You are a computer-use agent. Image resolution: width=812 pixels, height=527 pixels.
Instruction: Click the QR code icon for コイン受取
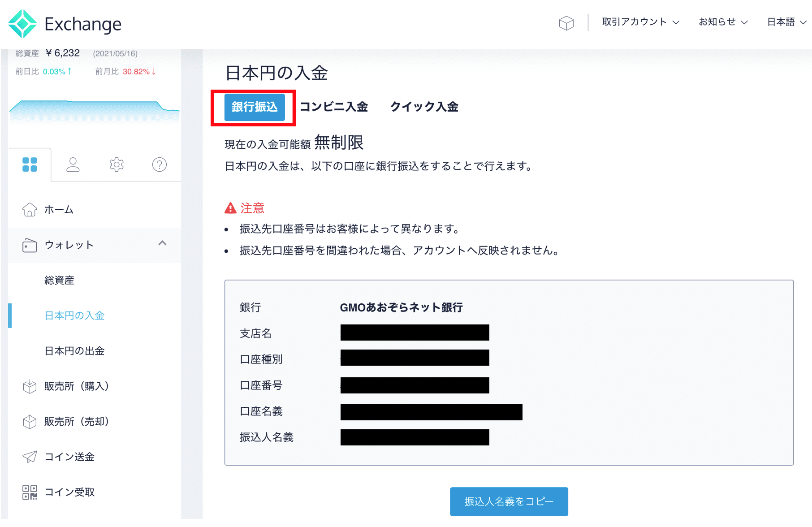click(30, 492)
